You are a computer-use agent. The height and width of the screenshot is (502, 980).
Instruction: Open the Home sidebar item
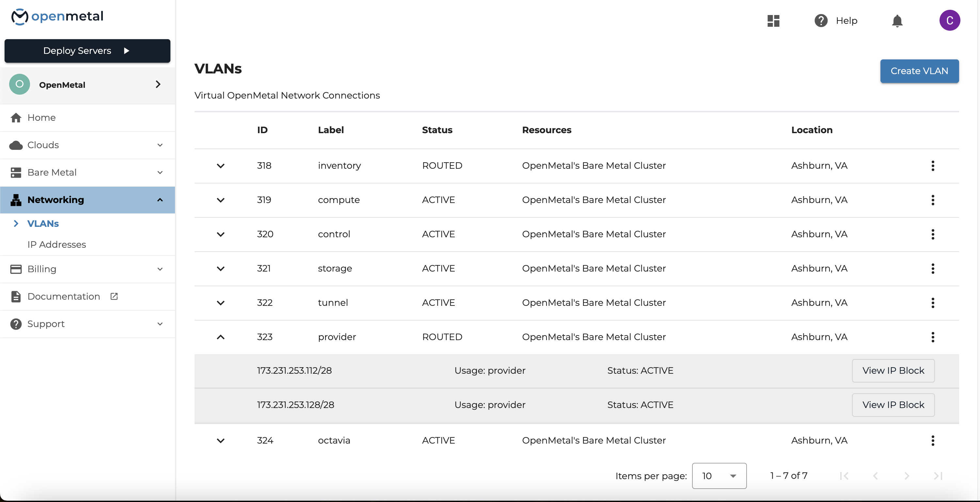tap(41, 118)
